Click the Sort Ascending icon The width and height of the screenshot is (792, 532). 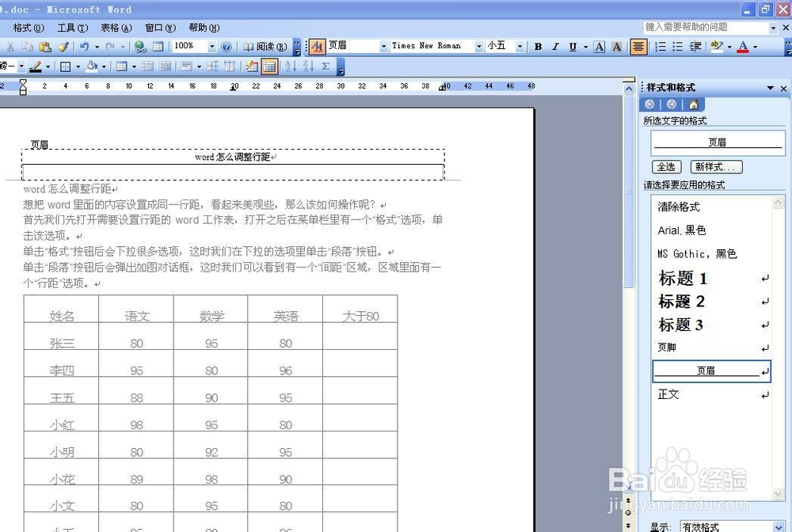click(x=290, y=67)
